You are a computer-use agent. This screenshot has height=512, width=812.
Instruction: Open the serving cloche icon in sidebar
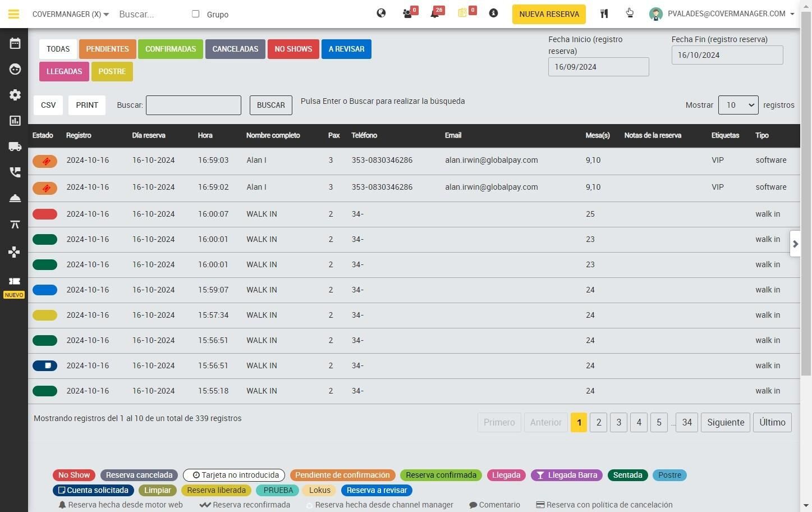point(15,198)
